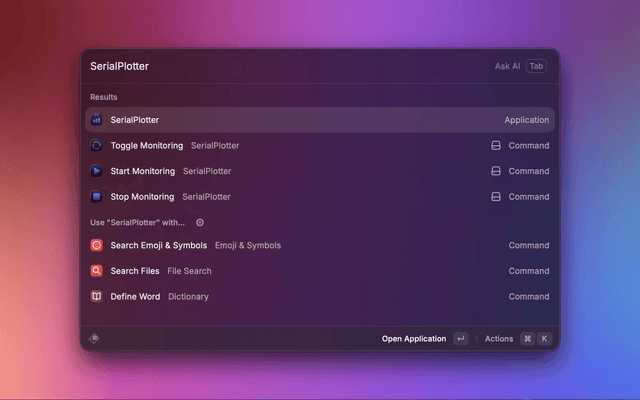Click the SerialPlotter search input field
The image size is (640, 400).
(280, 66)
